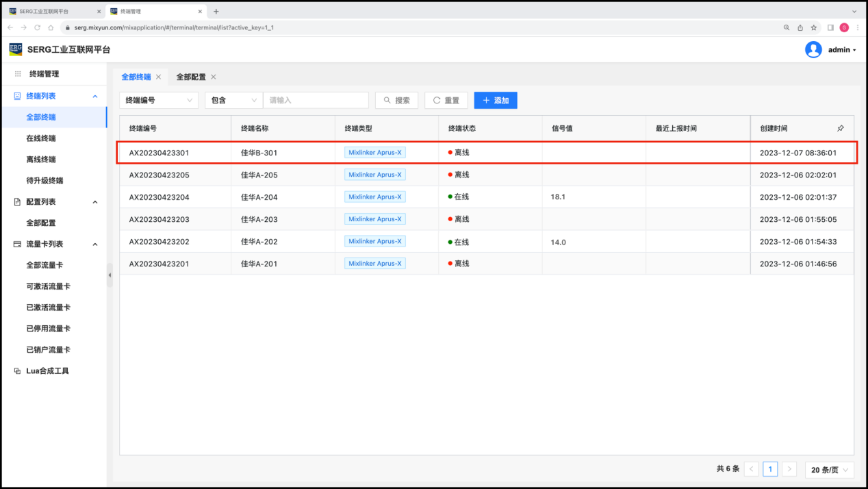Open the 终端编号 field dropdown

pos(159,100)
